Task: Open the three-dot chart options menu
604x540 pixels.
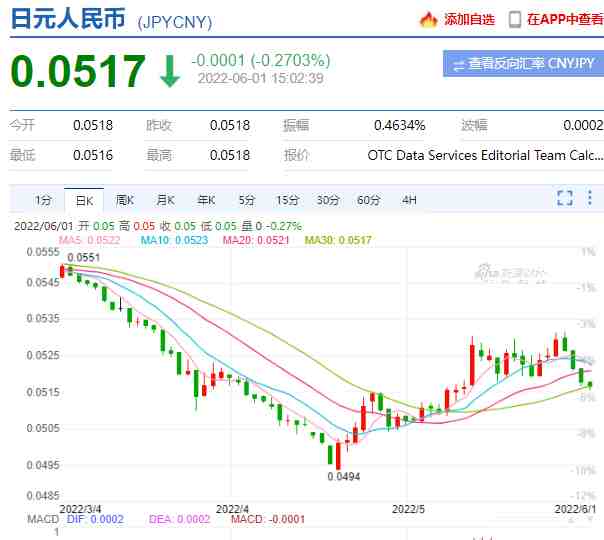Action: (x=590, y=197)
